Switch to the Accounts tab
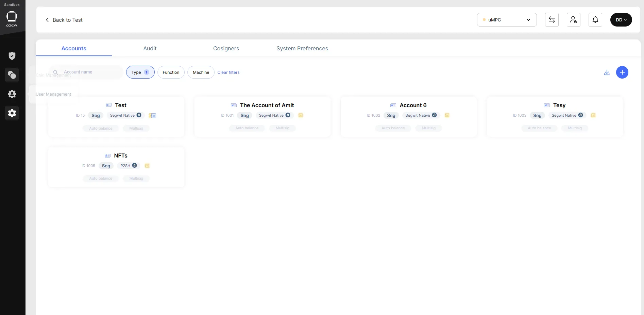 (x=74, y=48)
